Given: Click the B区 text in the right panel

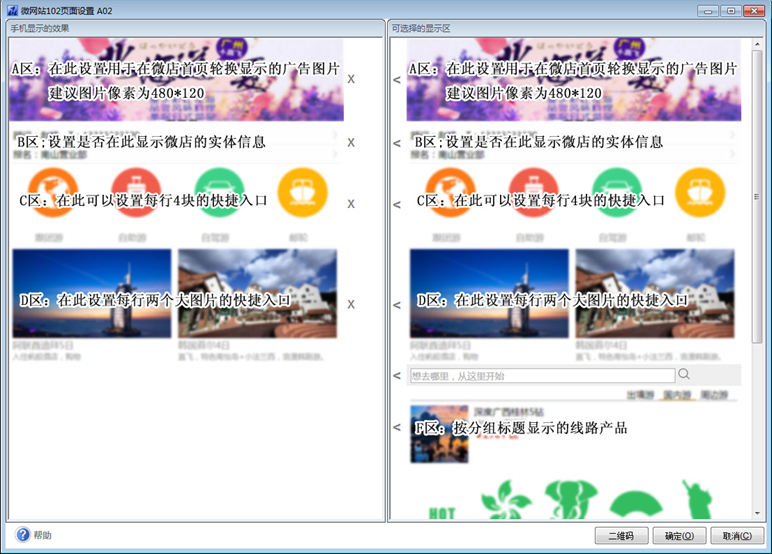Looking at the screenshot, I should 539,142.
